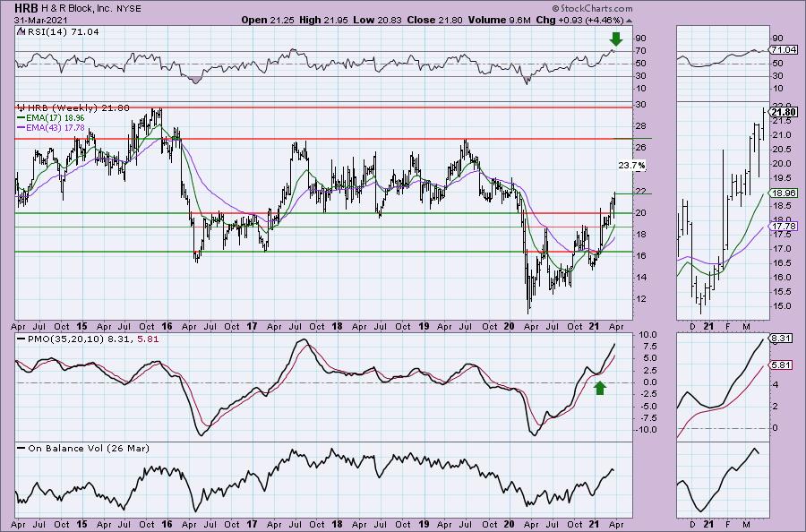The width and height of the screenshot is (806, 532).
Task: Click the '-10.0' axis label on the PMO panel
Action: click(647, 430)
